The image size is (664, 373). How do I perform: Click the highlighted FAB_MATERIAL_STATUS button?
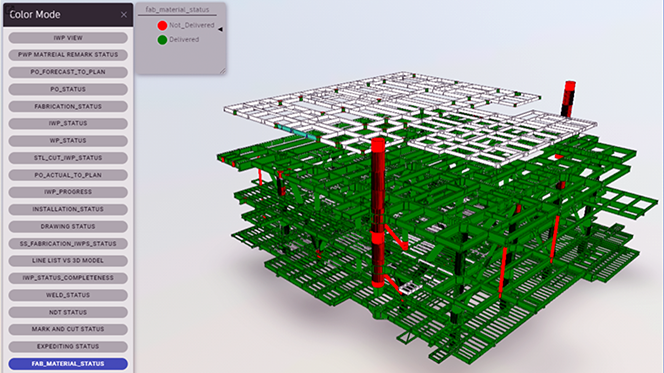(68, 364)
